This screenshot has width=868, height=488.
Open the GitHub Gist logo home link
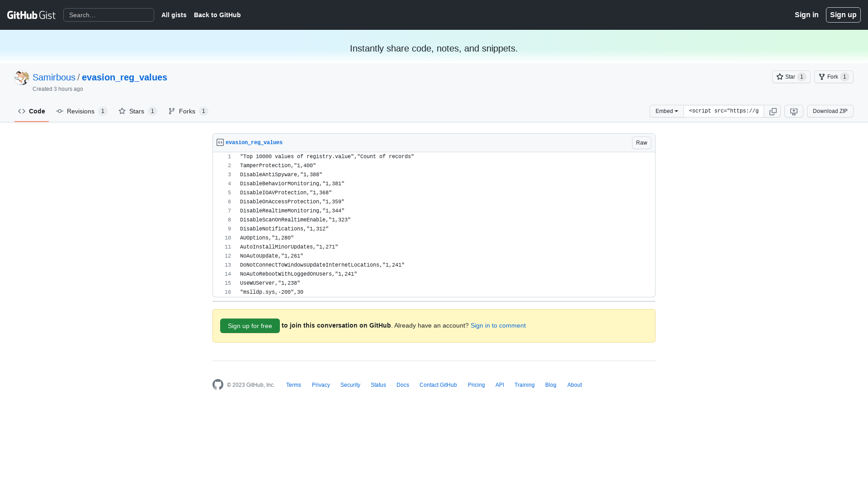(31, 15)
